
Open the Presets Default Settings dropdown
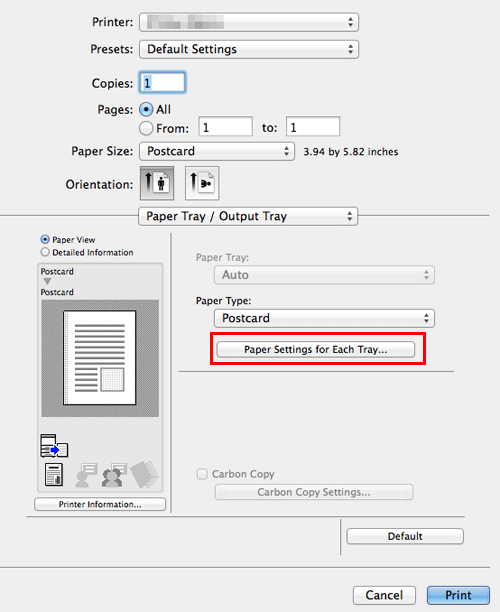[249, 49]
